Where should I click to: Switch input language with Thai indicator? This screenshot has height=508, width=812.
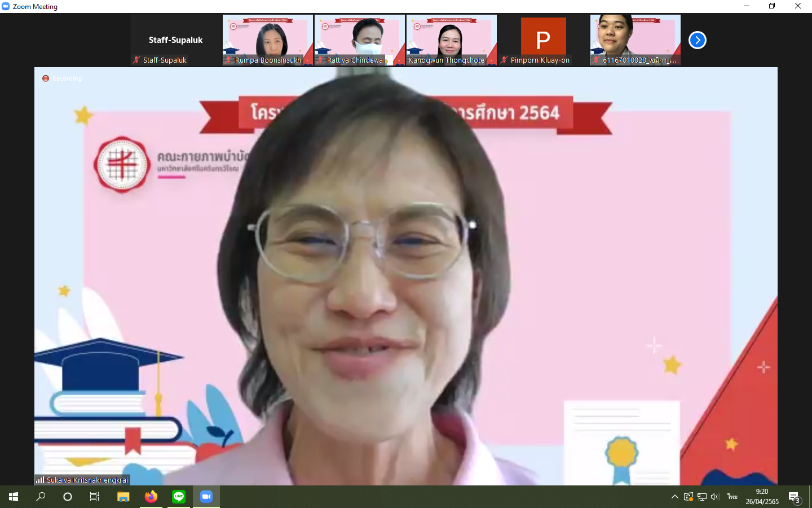[732, 497]
